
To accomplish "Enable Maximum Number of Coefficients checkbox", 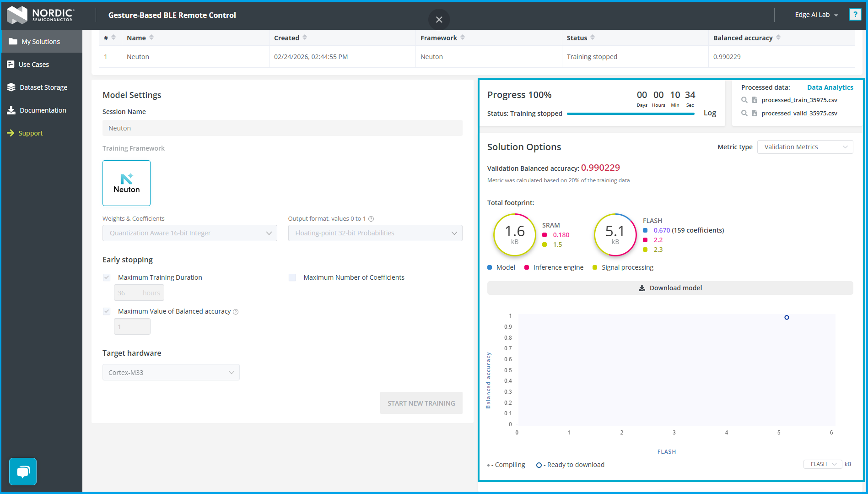I will [x=292, y=277].
